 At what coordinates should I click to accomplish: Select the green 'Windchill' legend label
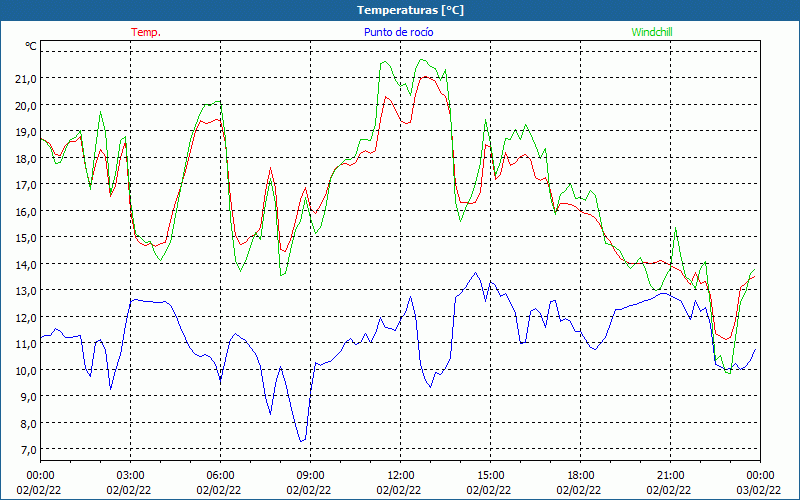[x=652, y=32]
